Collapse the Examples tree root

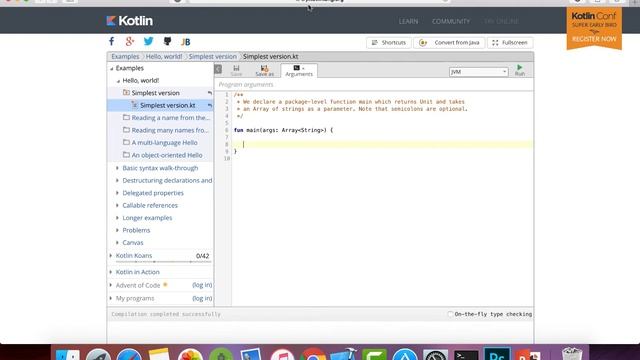pyautogui.click(x=111, y=69)
